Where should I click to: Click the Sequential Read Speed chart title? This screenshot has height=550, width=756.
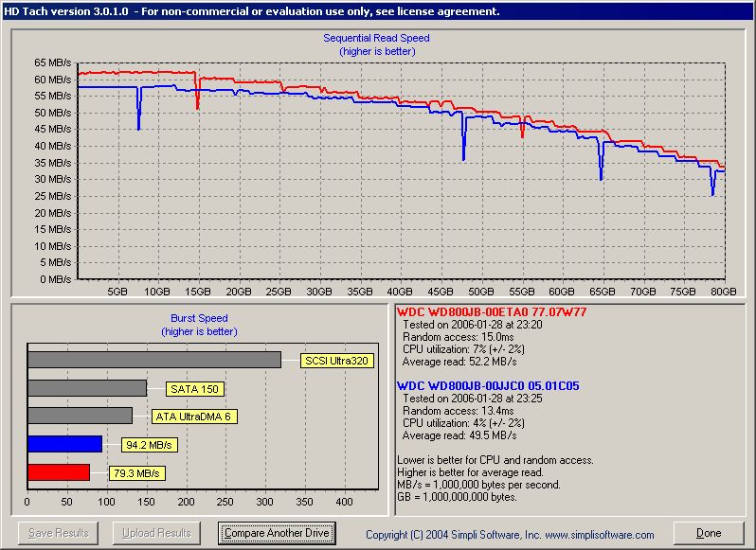point(377,39)
